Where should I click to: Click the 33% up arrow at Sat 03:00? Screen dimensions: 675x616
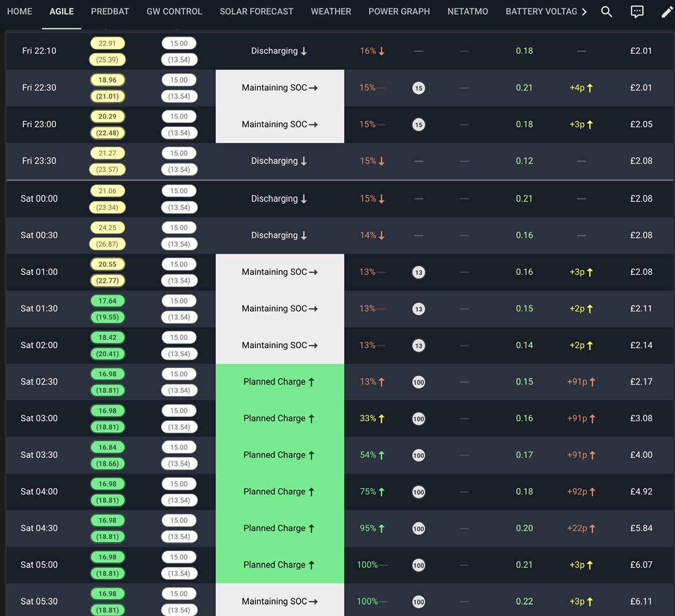click(382, 419)
